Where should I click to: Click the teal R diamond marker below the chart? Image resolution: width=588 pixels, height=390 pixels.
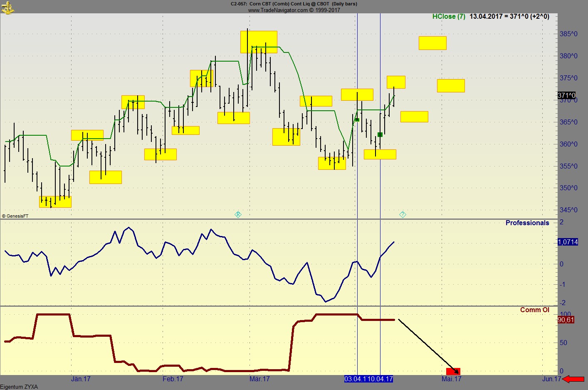pyautogui.click(x=238, y=214)
